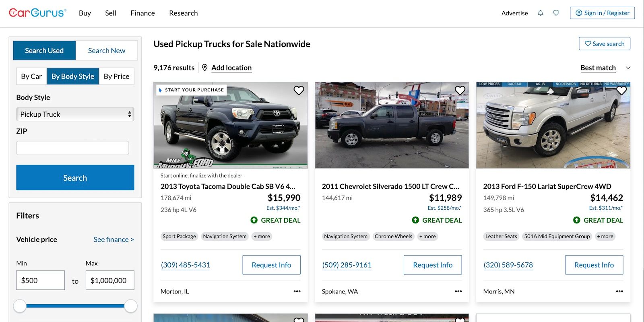Image resolution: width=644 pixels, height=322 pixels.
Task: Select the By Price search option
Action: pyautogui.click(x=116, y=76)
